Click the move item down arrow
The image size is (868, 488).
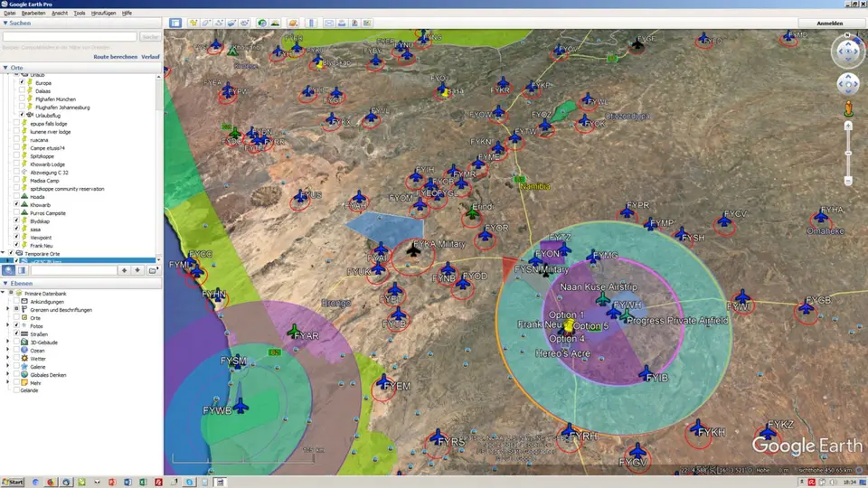tap(137, 270)
